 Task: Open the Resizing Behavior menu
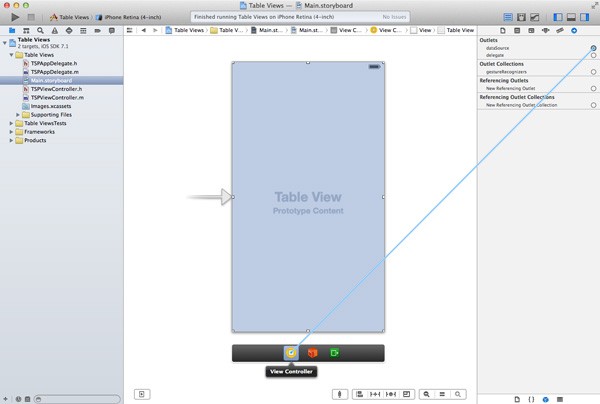pyautogui.click(x=407, y=394)
